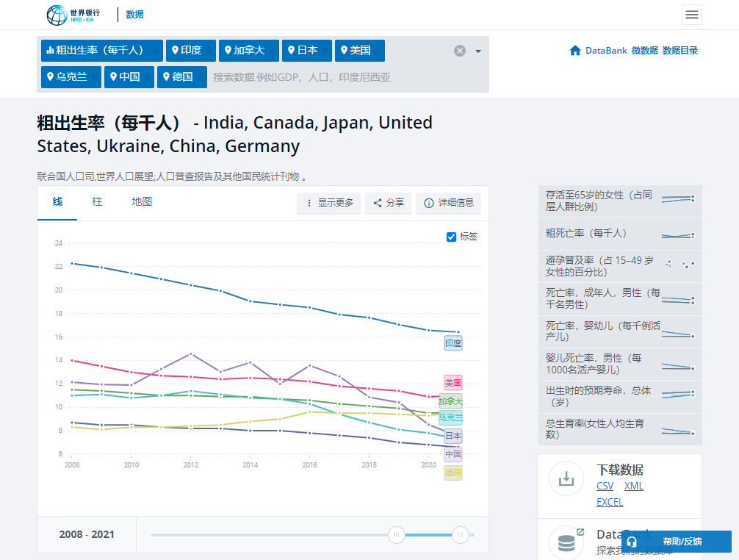Image resolution: width=739 pixels, height=560 pixels.
Task: Remove the 日本 country tag
Action: [325, 51]
